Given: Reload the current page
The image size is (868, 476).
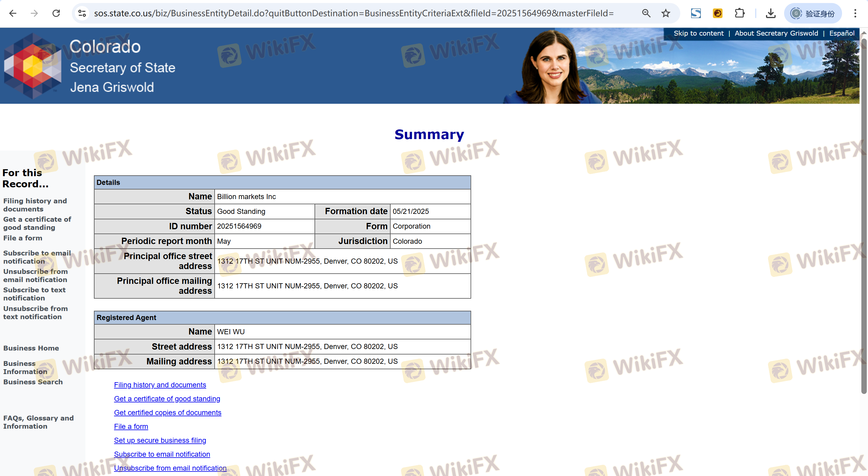Looking at the screenshot, I should [56, 13].
